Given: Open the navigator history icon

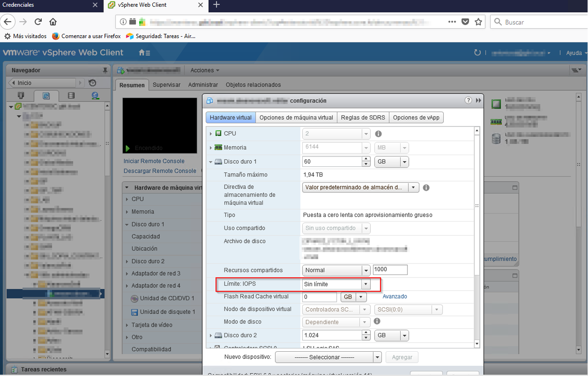Looking at the screenshot, I should coord(93,83).
